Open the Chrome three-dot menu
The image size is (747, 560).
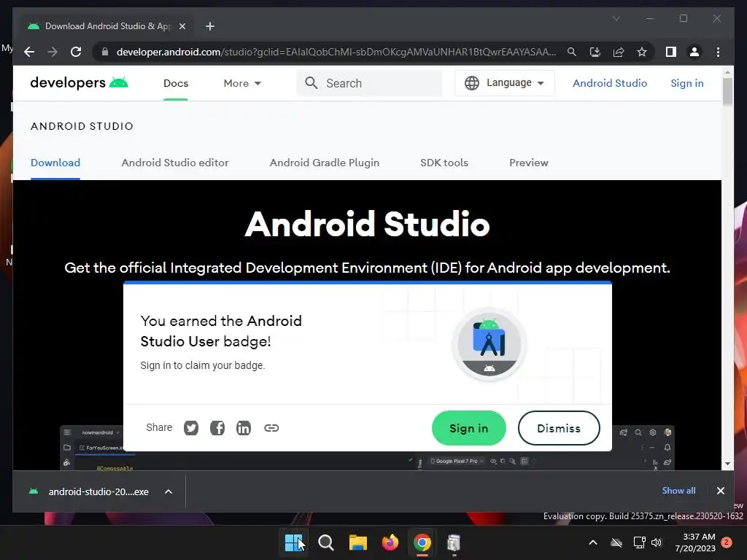(x=718, y=52)
